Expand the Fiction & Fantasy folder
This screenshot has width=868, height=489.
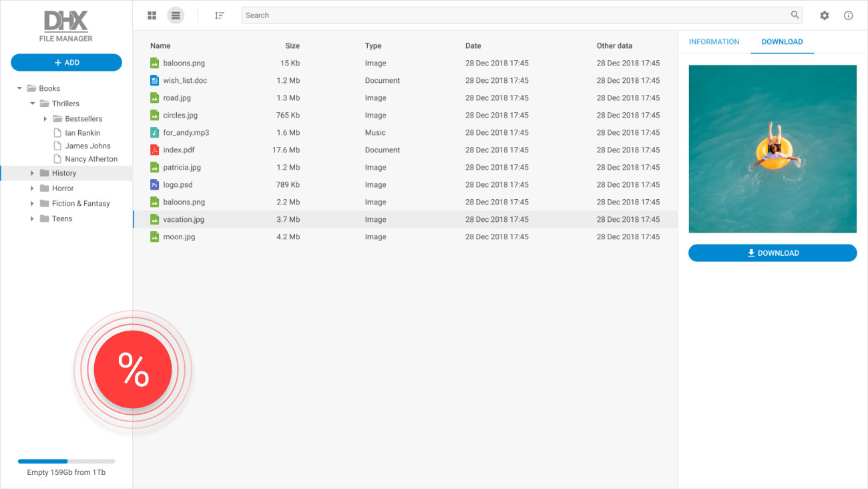(31, 203)
